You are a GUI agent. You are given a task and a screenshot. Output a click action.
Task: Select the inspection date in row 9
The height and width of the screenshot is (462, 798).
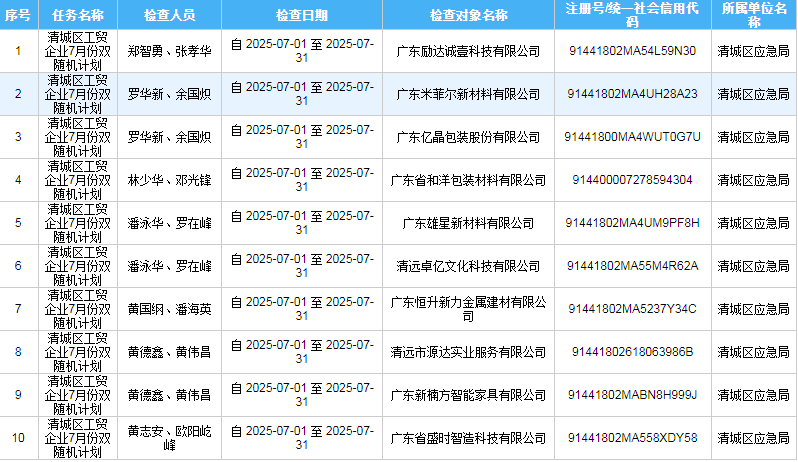[x=302, y=395]
